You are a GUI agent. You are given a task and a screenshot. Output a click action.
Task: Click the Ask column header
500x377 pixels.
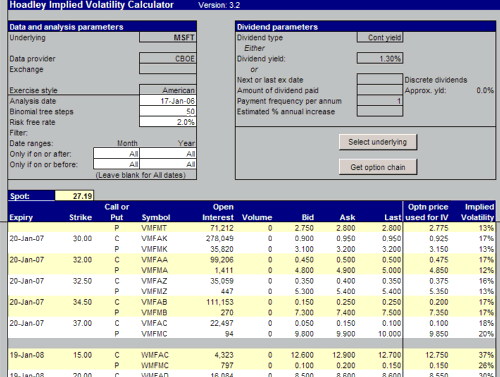tap(347, 217)
